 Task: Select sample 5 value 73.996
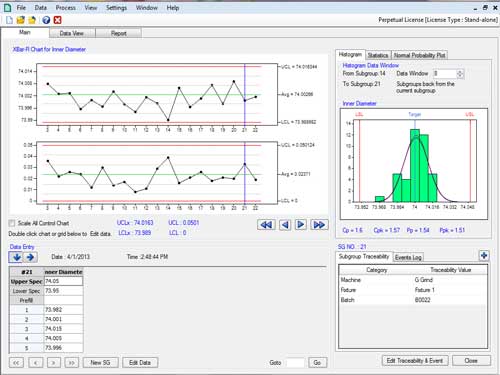point(63,348)
